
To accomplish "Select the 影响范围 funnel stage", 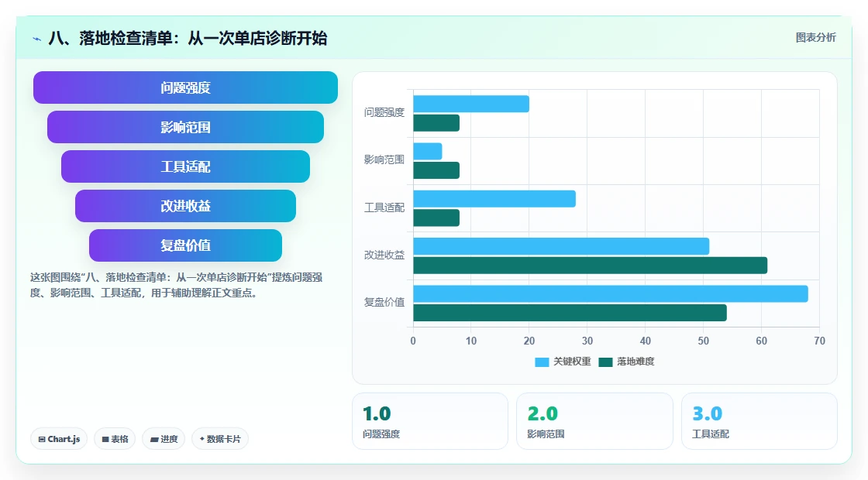I will click(185, 127).
